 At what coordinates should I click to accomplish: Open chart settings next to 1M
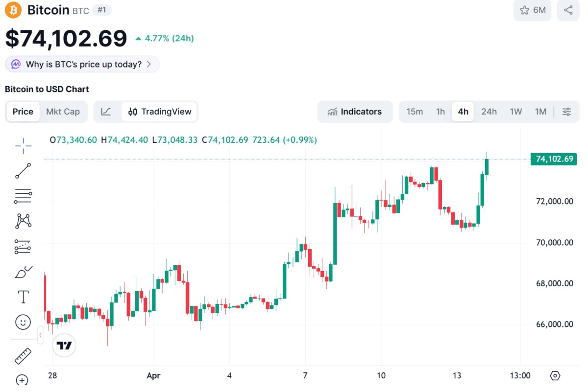pyautogui.click(x=566, y=112)
